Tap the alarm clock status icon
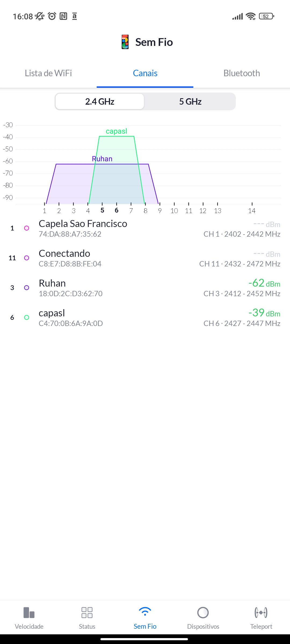This screenshot has height=644, width=290. pyautogui.click(x=52, y=16)
